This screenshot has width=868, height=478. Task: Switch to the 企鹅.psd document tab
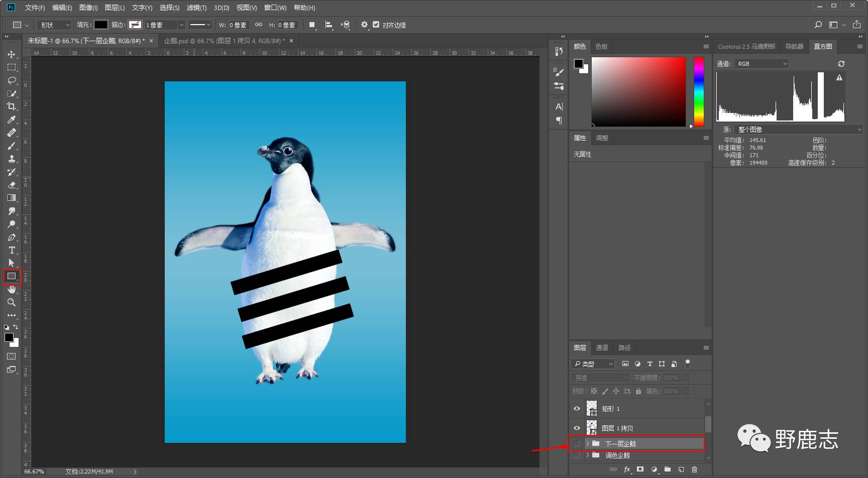(x=224, y=41)
